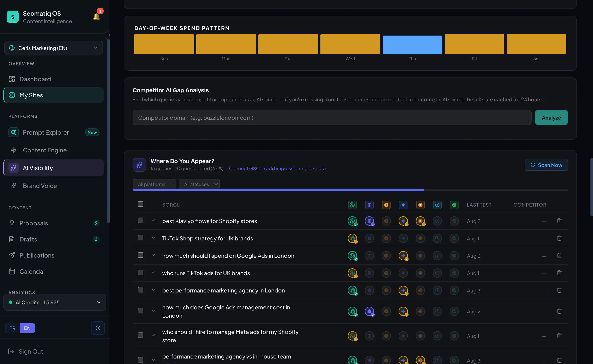Viewport: 593px width, 364px height.
Task: Sort by the LAST TEST column header
Action: (479, 205)
